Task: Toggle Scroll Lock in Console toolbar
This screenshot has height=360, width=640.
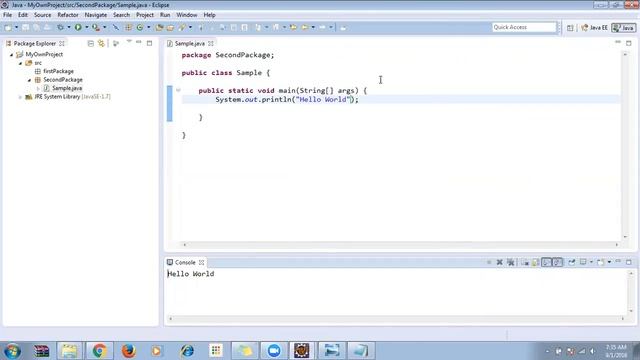Action: tap(535, 262)
